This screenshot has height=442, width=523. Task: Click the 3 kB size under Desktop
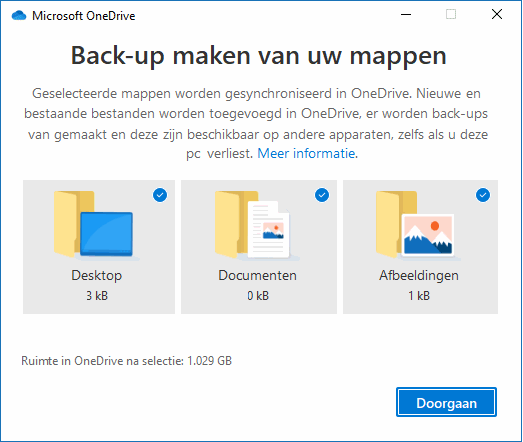[97, 296]
